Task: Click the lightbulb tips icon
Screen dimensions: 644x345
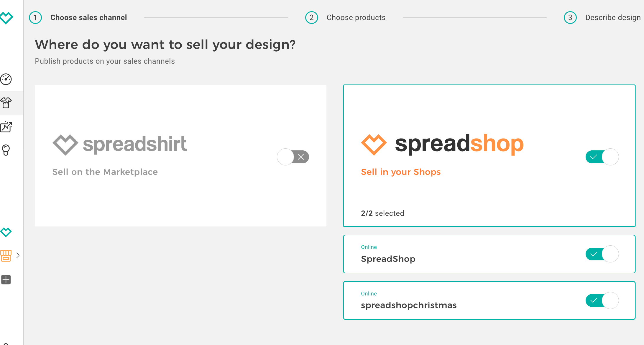Action: tap(6, 150)
